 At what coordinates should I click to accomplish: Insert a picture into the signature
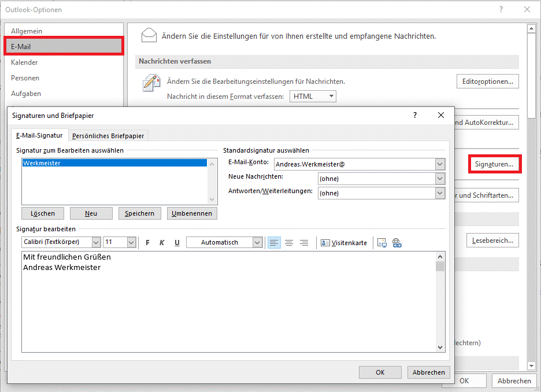click(x=381, y=243)
